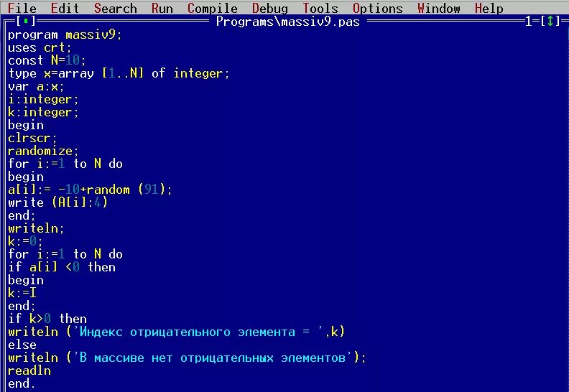
Task: Open the Tools menu
Action: [x=320, y=8]
